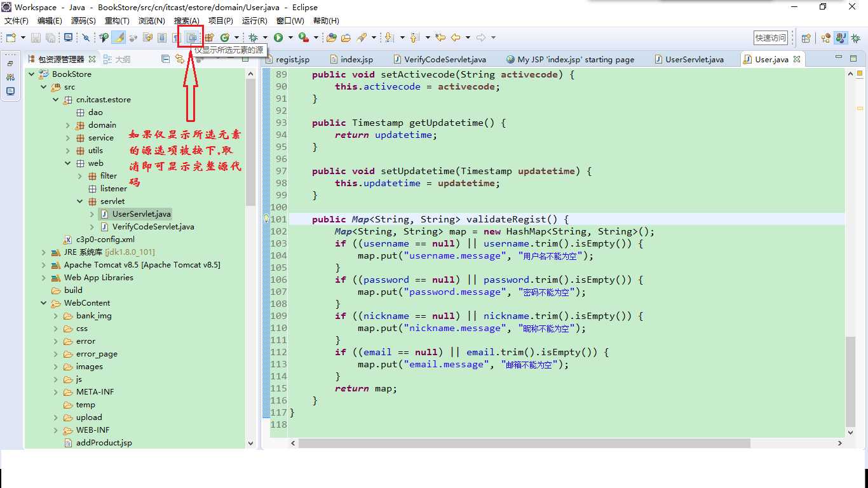Click the editor vertical scrollbar thumb
The image size is (868, 488).
[x=850, y=381]
